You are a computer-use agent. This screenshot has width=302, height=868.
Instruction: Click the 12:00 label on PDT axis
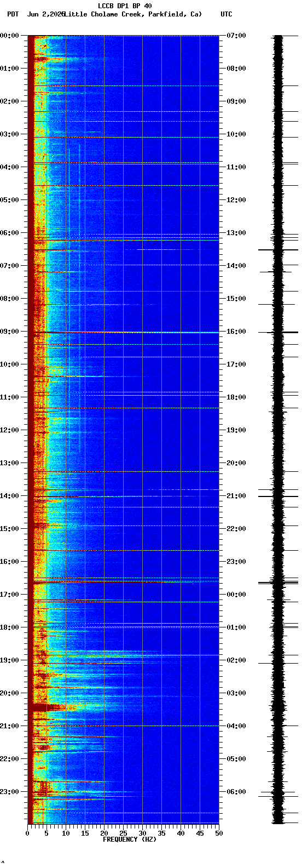(x=9, y=430)
